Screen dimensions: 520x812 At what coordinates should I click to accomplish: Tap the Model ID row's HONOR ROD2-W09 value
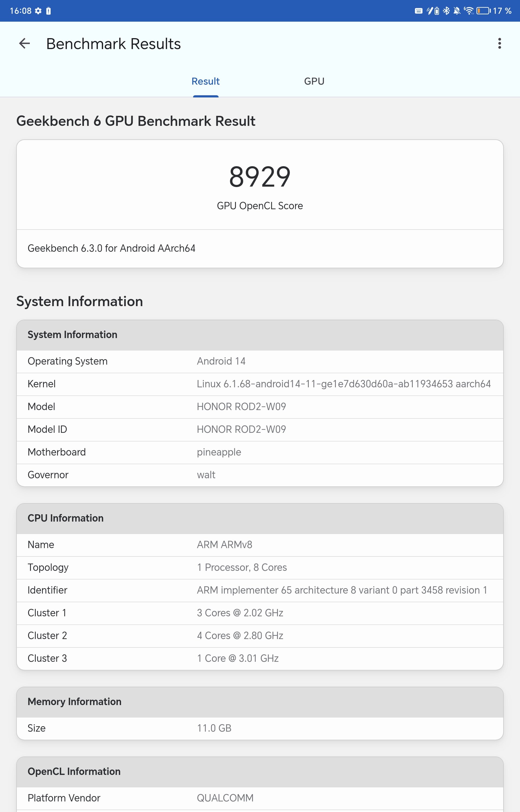pyautogui.click(x=241, y=430)
